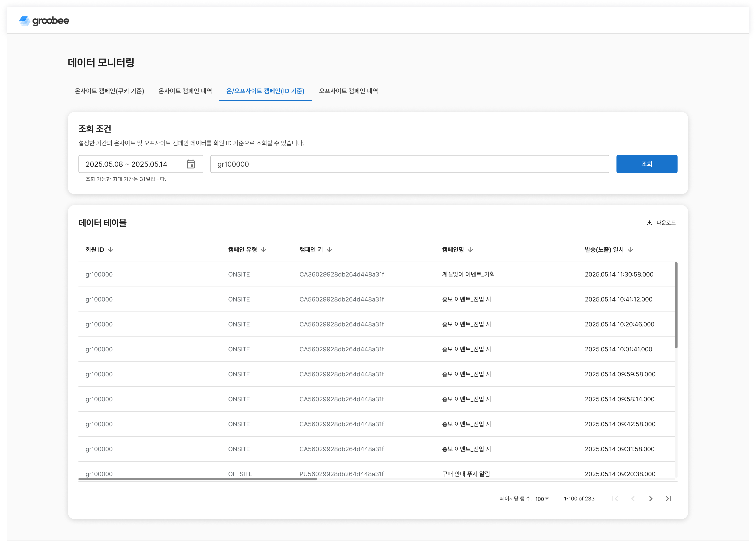Open the calendar date picker icon
756x541 pixels.
tap(191, 164)
